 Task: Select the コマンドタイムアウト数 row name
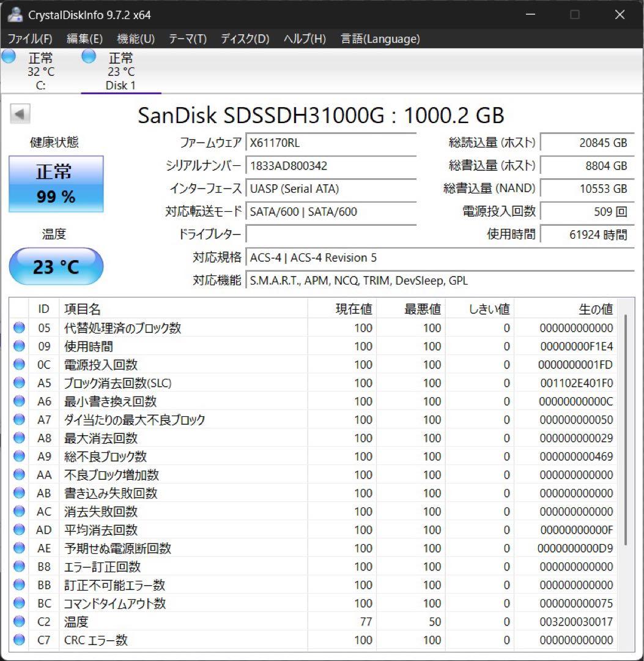115,603
